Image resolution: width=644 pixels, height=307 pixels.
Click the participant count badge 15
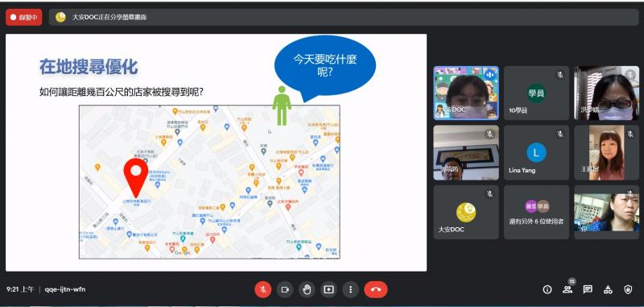pos(572,281)
